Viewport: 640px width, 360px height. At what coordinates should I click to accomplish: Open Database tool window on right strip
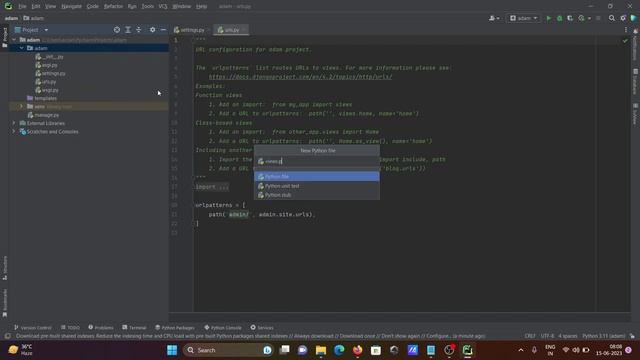click(x=635, y=81)
